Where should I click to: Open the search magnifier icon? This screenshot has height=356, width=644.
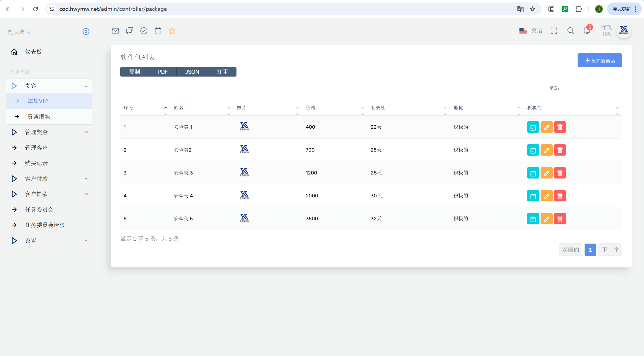[x=571, y=31]
